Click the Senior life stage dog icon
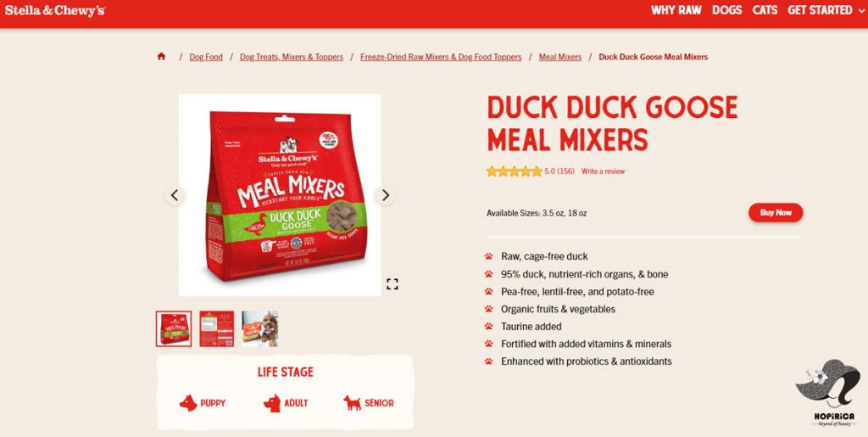 pos(352,403)
